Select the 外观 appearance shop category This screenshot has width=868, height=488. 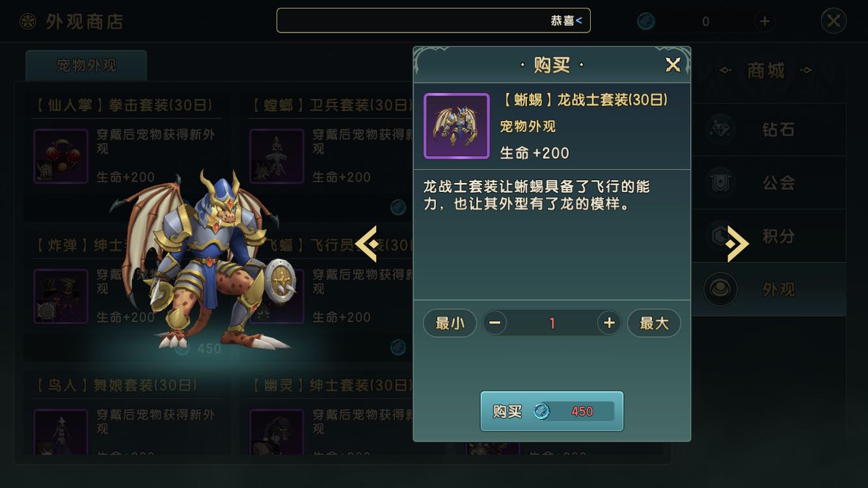pyautogui.click(x=768, y=290)
